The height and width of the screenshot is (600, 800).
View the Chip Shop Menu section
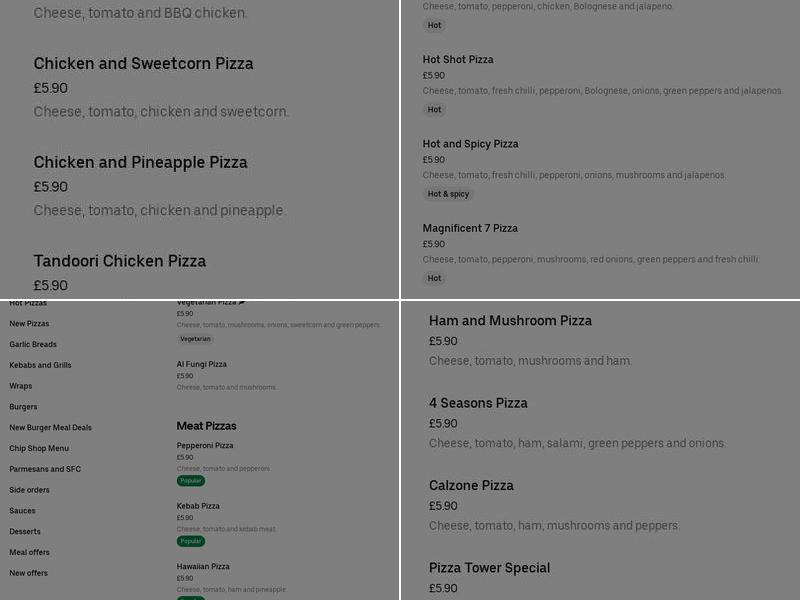[x=38, y=448]
